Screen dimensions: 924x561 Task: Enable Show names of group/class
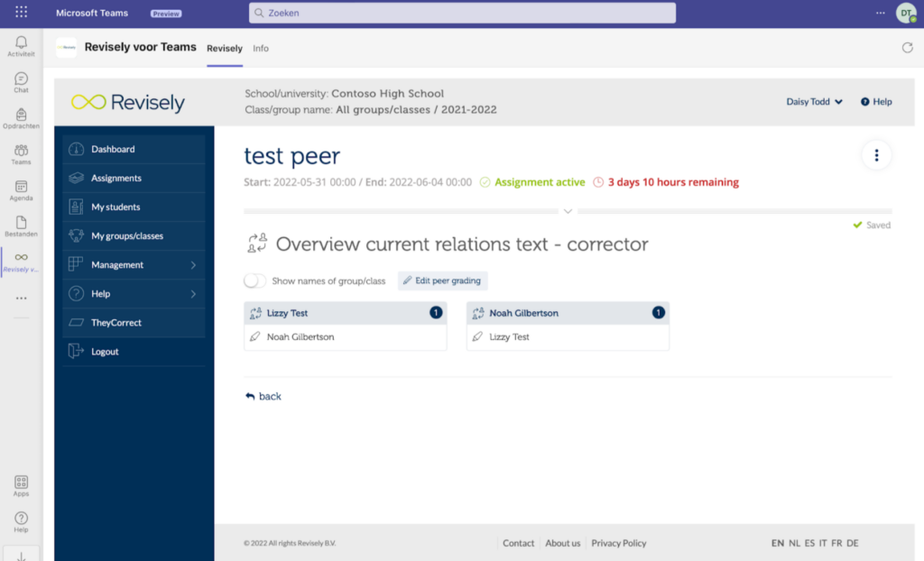pos(255,280)
